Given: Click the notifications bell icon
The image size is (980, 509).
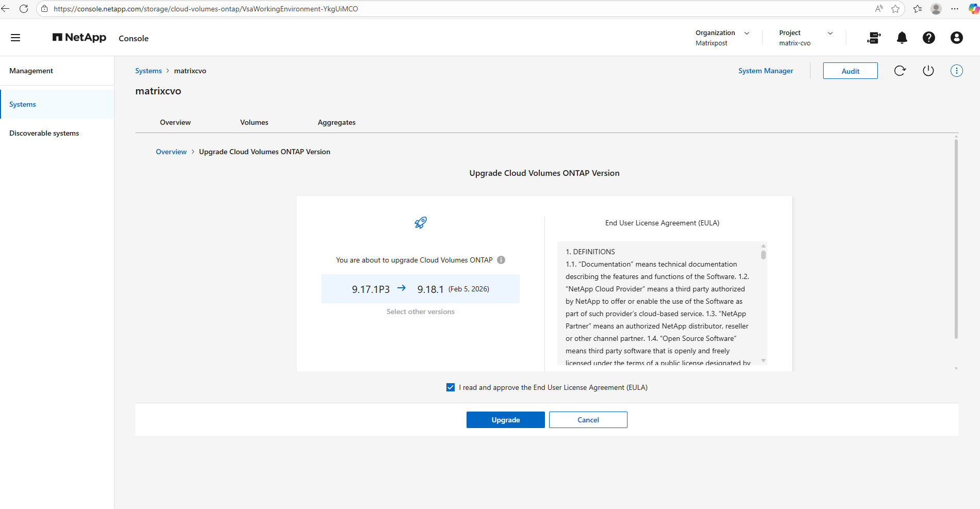Looking at the screenshot, I should point(902,38).
